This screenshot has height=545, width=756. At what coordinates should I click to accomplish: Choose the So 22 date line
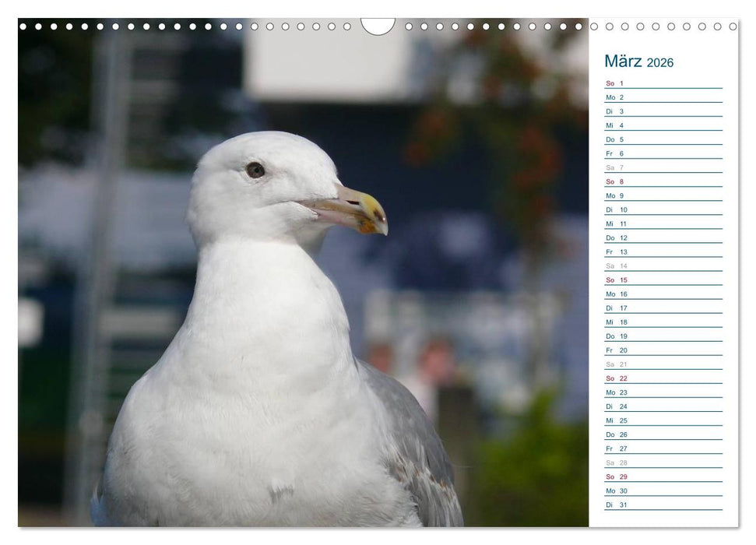[x=663, y=378]
